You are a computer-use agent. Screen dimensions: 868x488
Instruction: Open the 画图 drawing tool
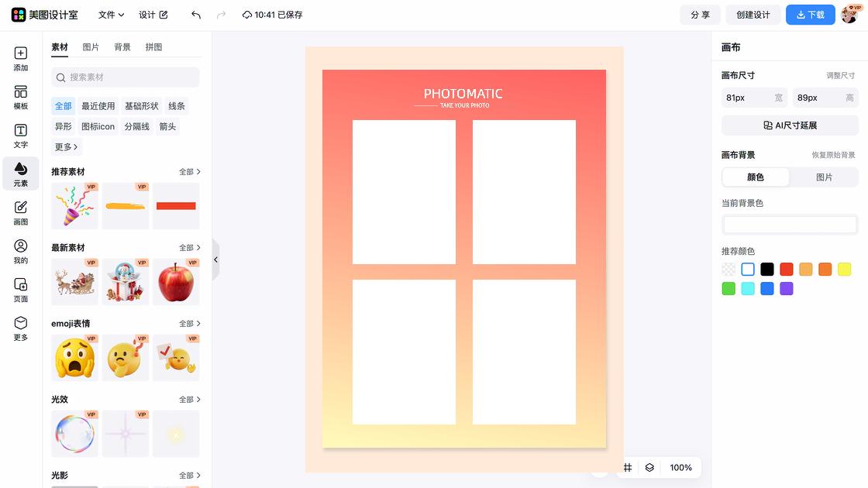(21, 212)
